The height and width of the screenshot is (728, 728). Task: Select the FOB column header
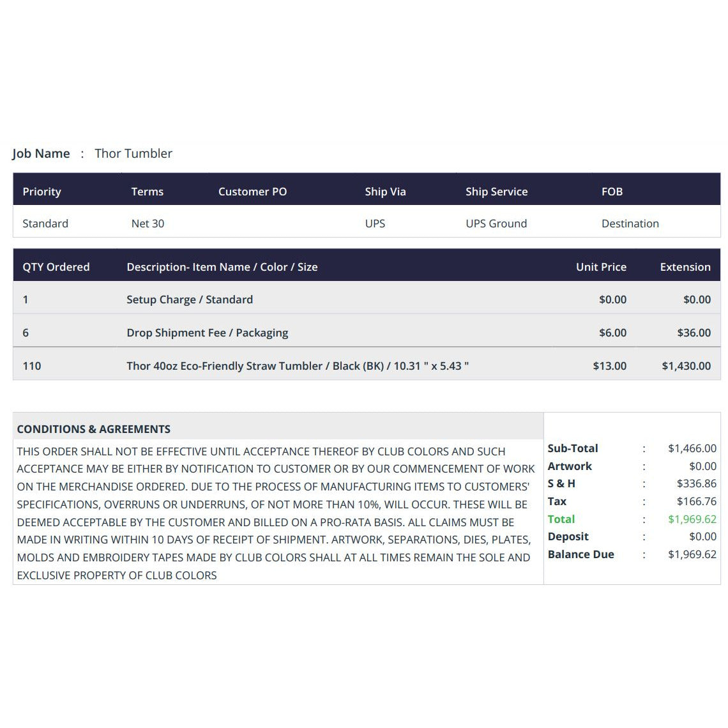point(612,192)
